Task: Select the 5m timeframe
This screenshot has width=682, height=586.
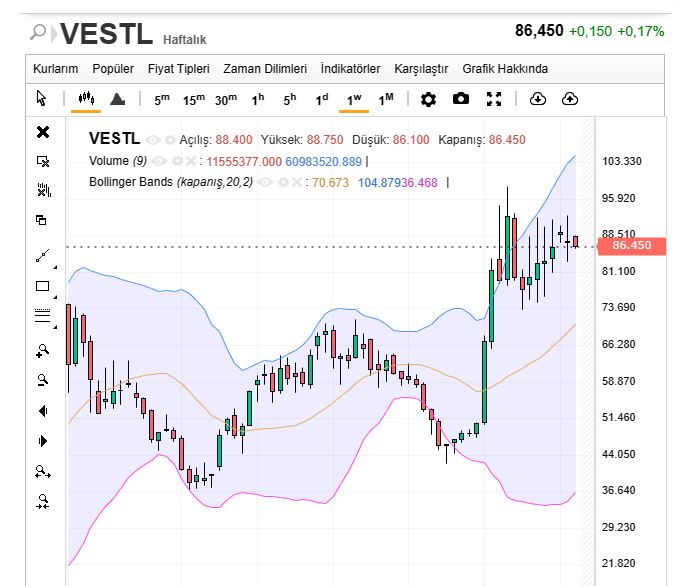Action: [x=162, y=100]
